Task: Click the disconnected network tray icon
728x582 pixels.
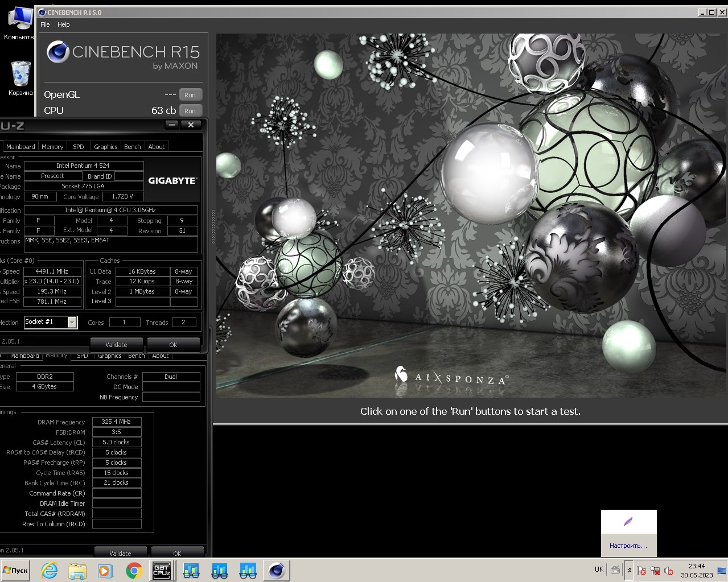Action: click(655, 571)
